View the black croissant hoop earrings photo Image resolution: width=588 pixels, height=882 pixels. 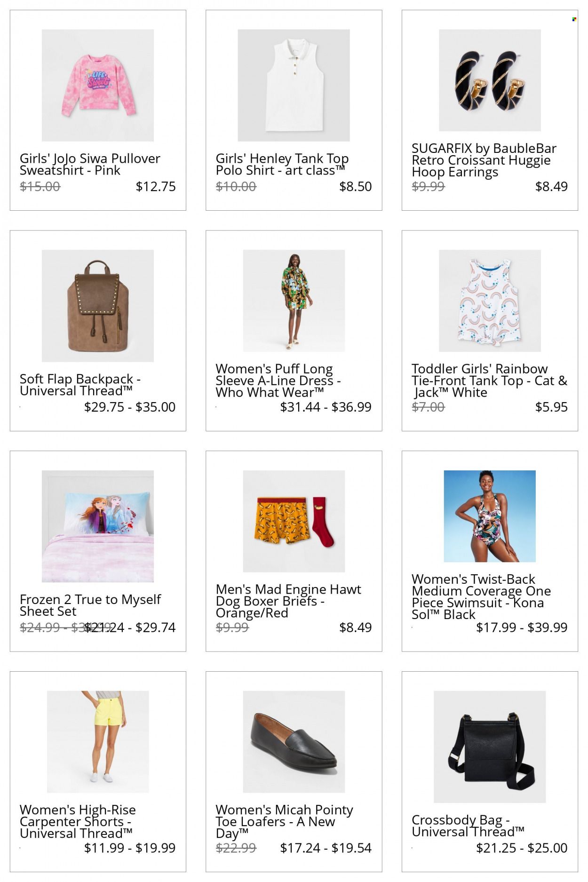point(490,80)
